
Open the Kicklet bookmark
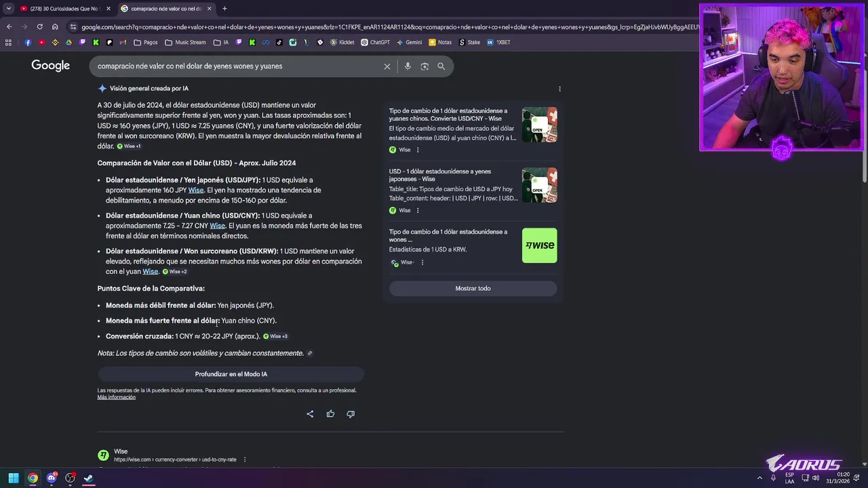point(342,42)
